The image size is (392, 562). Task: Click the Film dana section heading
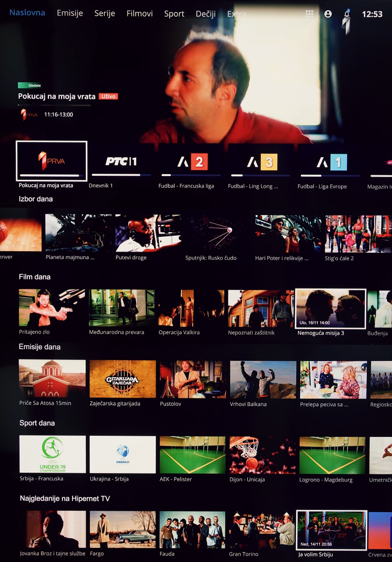(35, 277)
